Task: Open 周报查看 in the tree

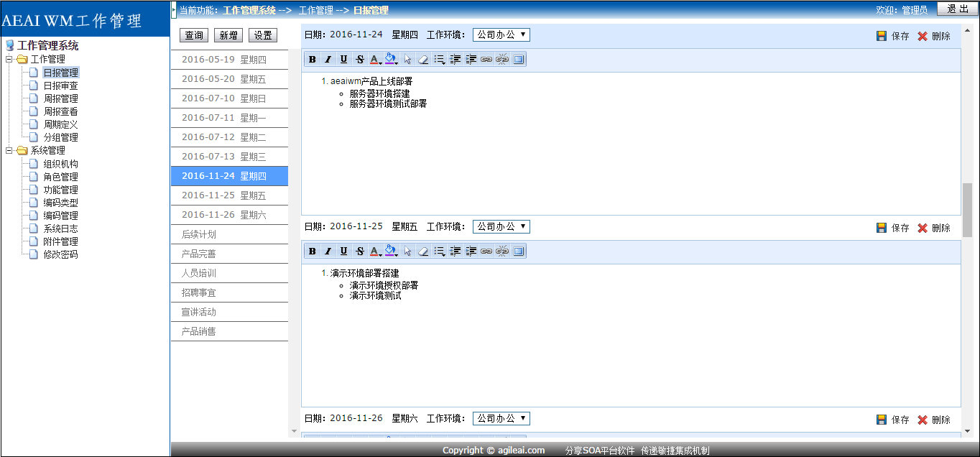Action: coord(60,111)
